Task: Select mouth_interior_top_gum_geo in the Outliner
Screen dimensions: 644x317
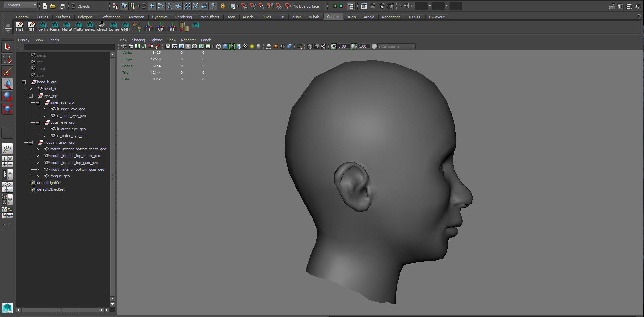Action: tap(74, 163)
